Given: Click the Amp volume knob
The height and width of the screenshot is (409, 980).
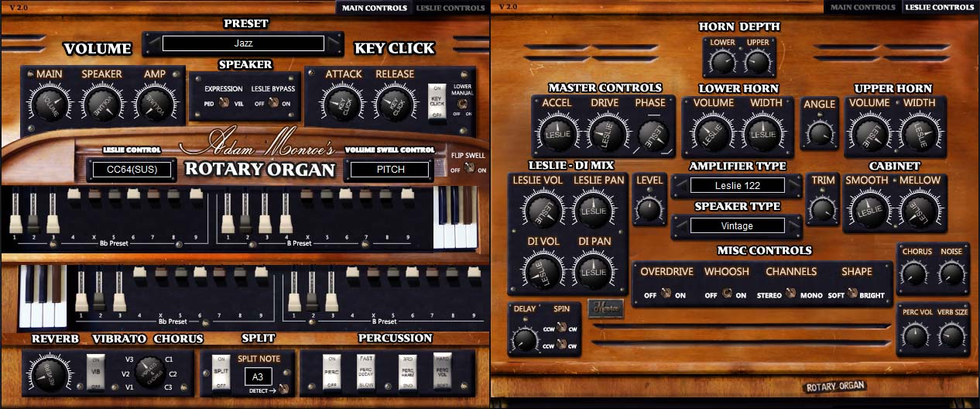Looking at the screenshot, I should [x=154, y=105].
